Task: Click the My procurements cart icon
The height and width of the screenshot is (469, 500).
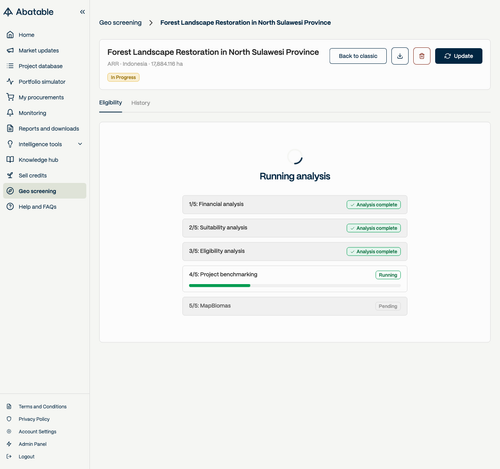Action: click(x=10, y=97)
